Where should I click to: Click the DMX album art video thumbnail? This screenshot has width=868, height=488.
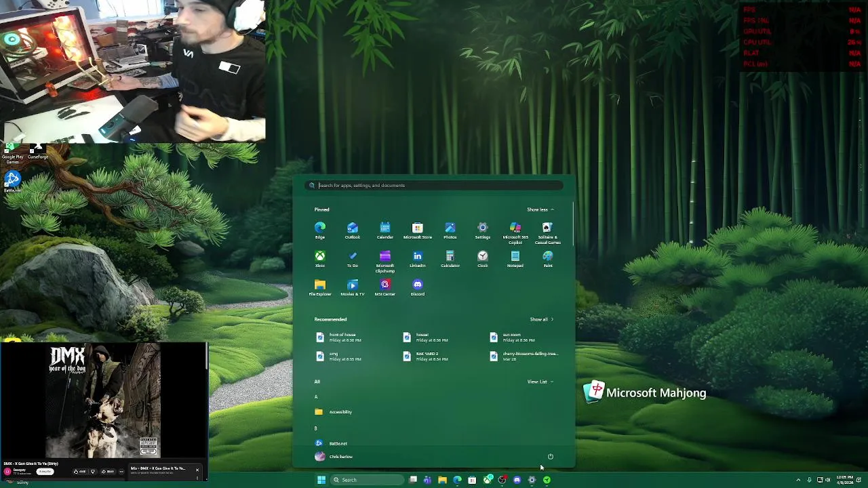pos(103,401)
